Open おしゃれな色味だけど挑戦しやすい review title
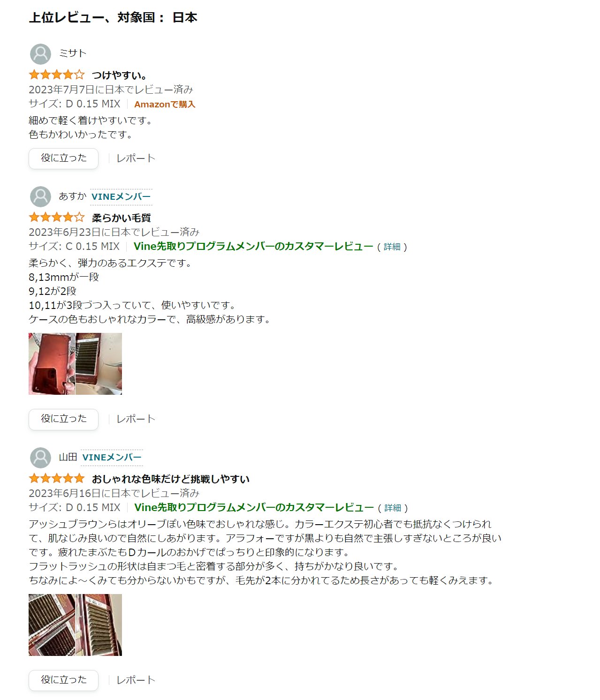The image size is (600, 700). 171,479
